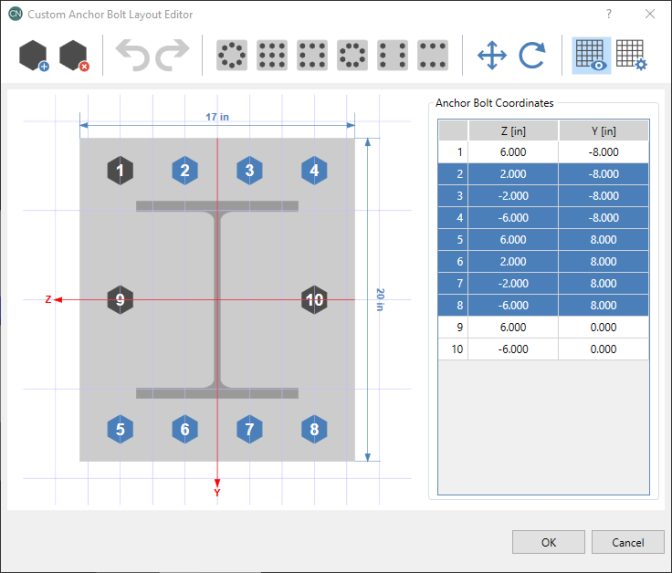Apply the two-column six-bolt layout preset
672x573 pixels.
[x=392, y=56]
